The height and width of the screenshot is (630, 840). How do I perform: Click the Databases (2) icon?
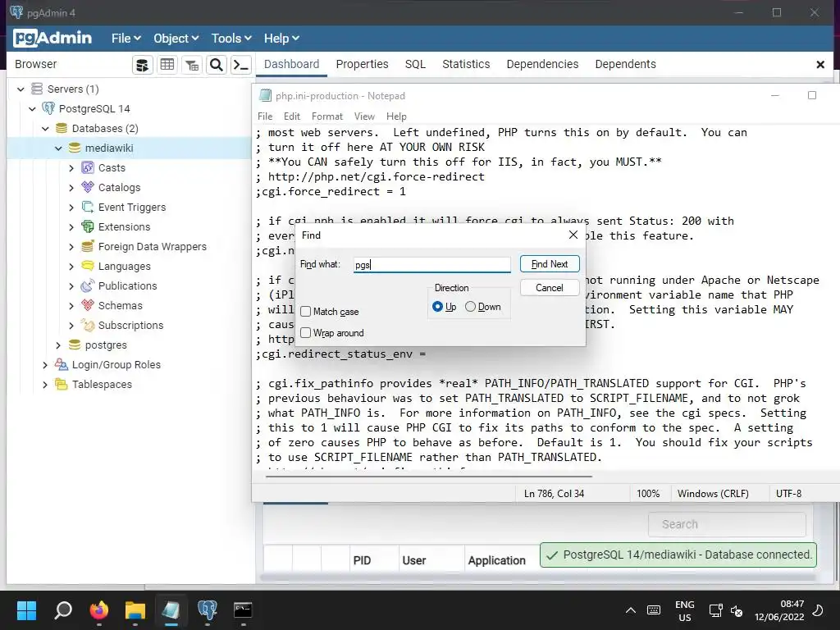pyautogui.click(x=62, y=128)
